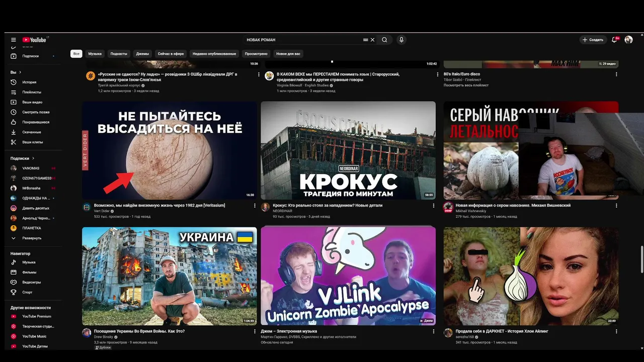Open the NEORDINAR channel name link
The width and height of the screenshot is (644, 362).
[x=282, y=211]
